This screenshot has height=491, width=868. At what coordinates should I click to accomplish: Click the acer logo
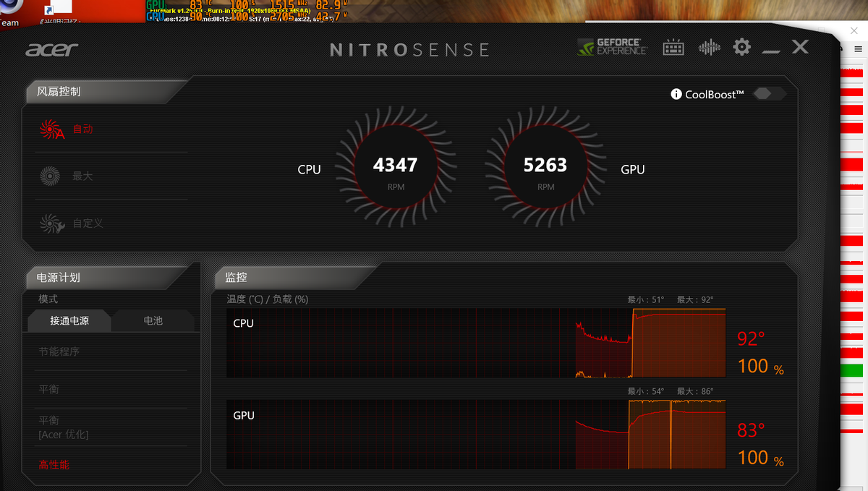[x=51, y=49]
